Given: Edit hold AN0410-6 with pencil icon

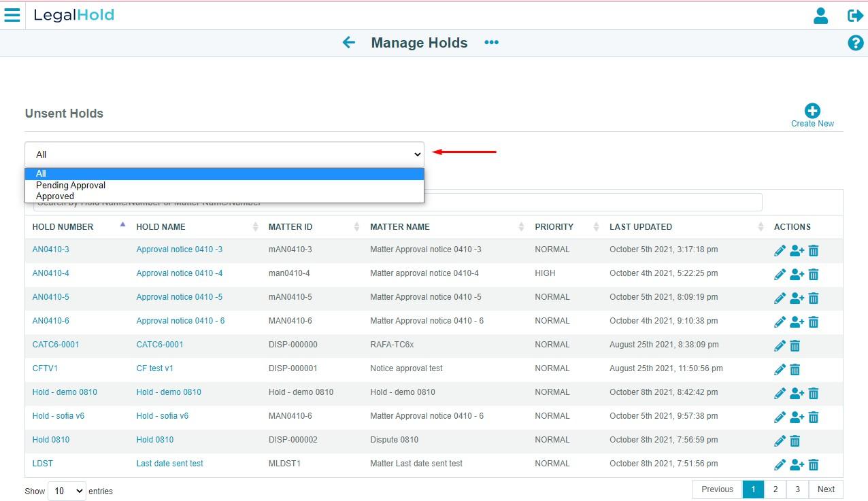Looking at the screenshot, I should click(x=780, y=322).
